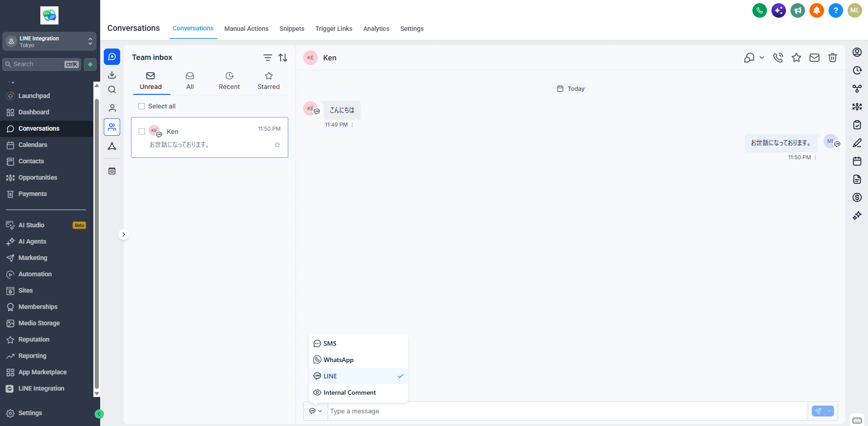The image size is (868, 426).
Task: Click the sidebar Search box
Action: point(42,64)
